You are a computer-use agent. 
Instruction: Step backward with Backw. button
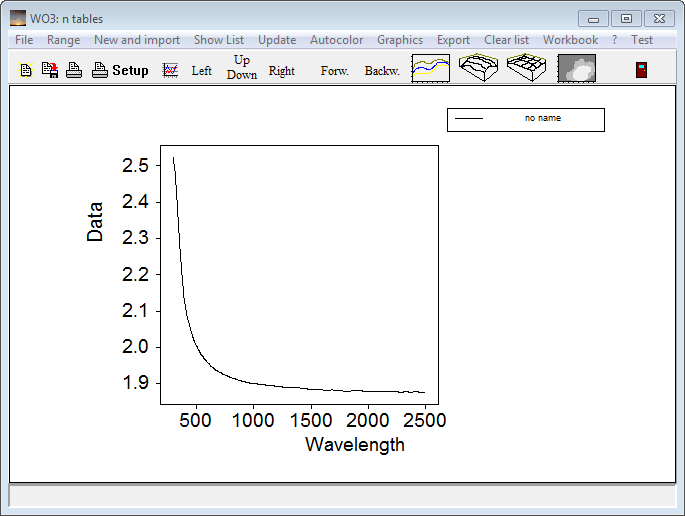point(382,71)
